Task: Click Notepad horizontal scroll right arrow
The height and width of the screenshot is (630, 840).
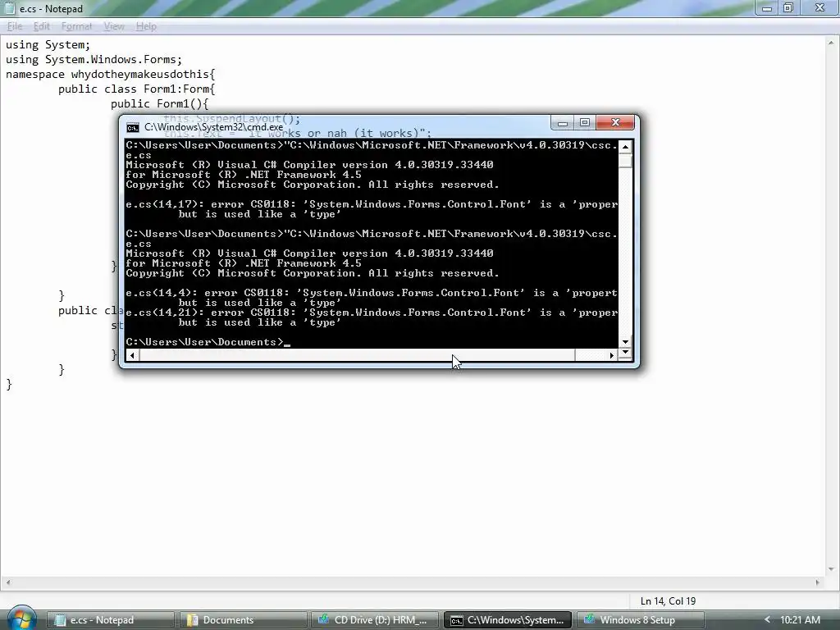Action: coord(818,582)
